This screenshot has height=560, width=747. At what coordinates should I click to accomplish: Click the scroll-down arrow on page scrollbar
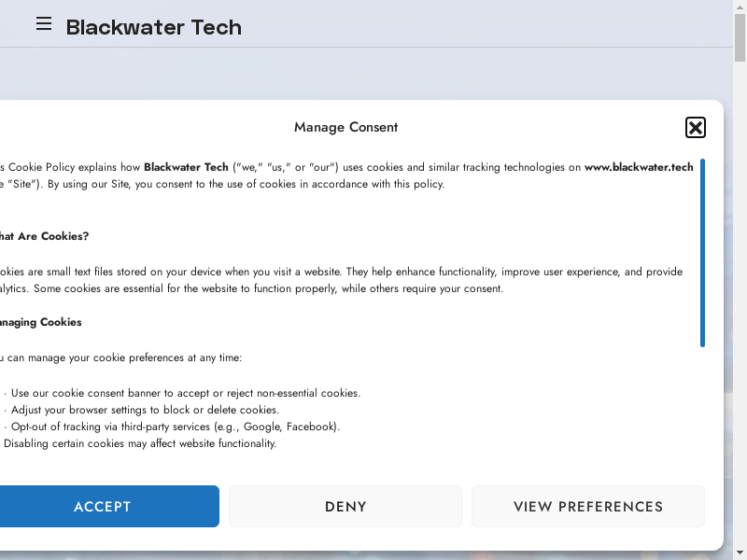point(740,553)
